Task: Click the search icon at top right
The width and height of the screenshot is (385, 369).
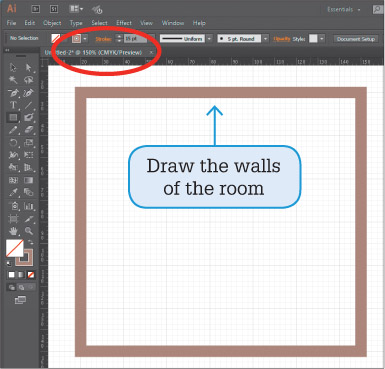Action: point(377,9)
